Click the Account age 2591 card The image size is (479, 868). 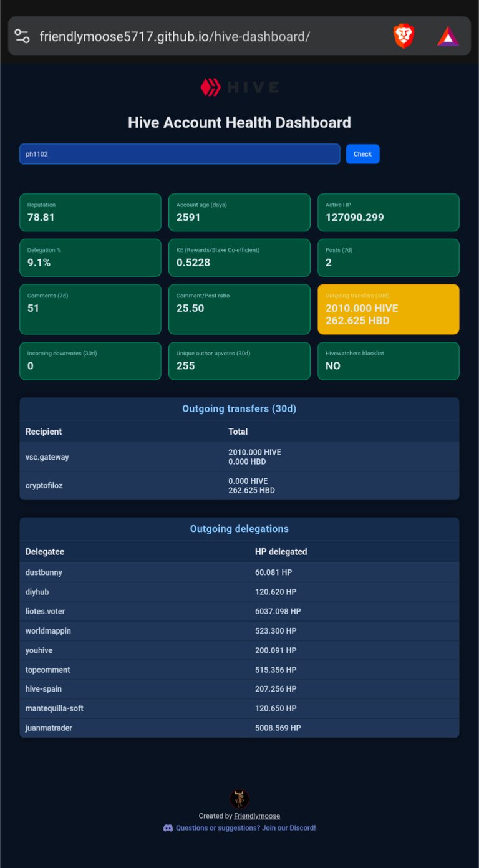tap(239, 213)
